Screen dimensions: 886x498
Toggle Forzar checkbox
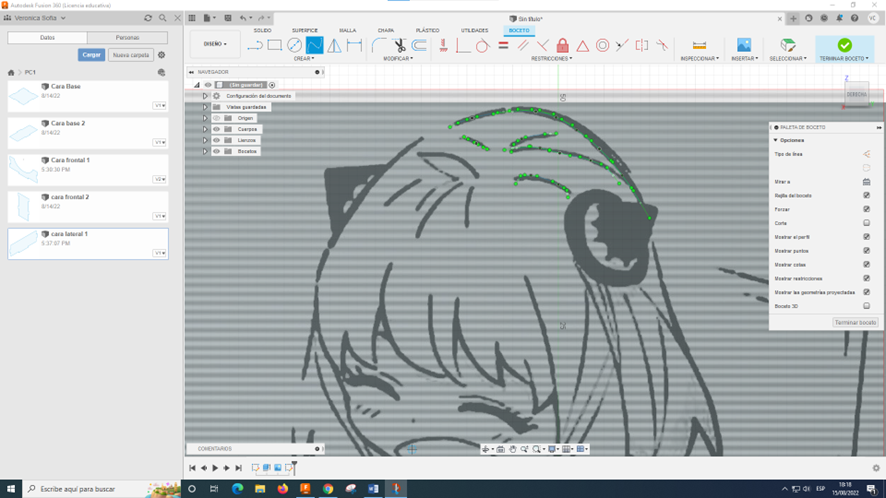[866, 209]
